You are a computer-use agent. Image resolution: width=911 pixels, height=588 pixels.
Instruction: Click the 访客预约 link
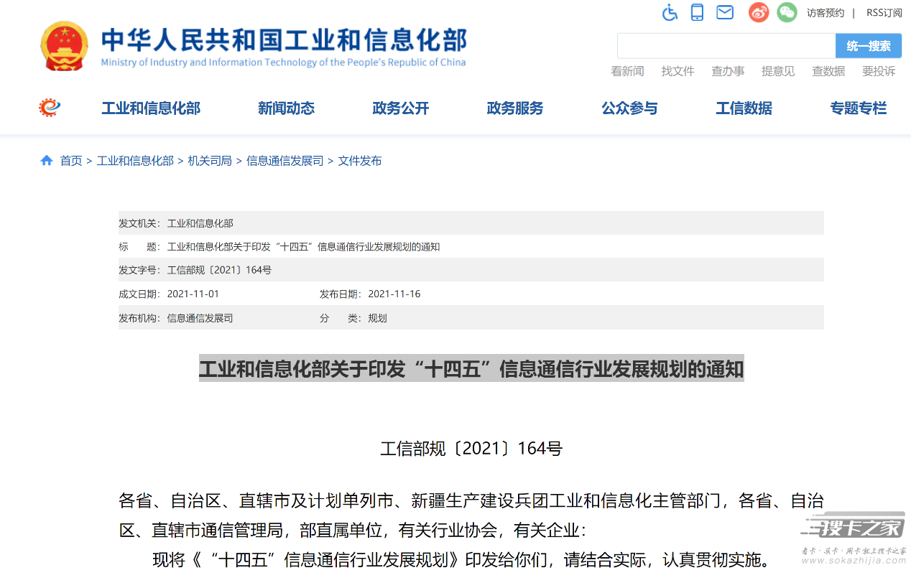(825, 13)
